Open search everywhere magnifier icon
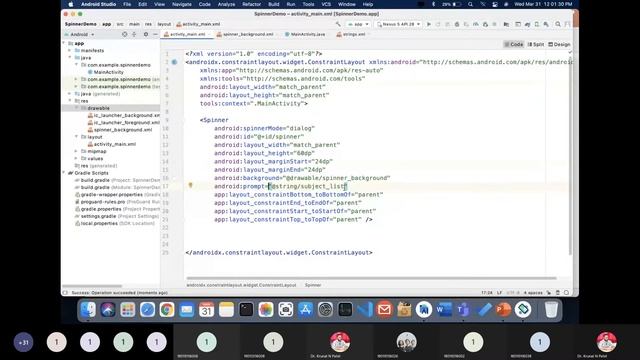 (x=558, y=24)
